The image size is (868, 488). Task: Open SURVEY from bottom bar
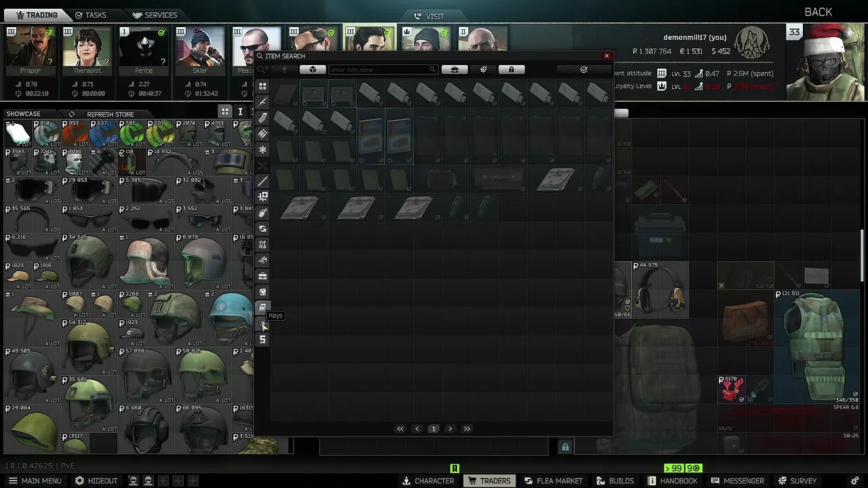coord(797,481)
